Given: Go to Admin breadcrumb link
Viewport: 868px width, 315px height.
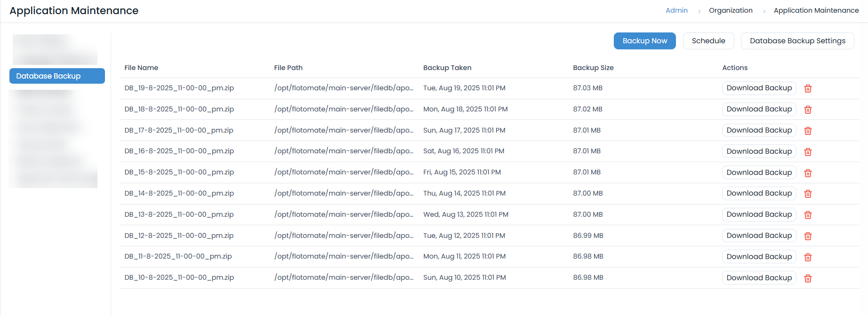Looking at the screenshot, I should point(676,10).
